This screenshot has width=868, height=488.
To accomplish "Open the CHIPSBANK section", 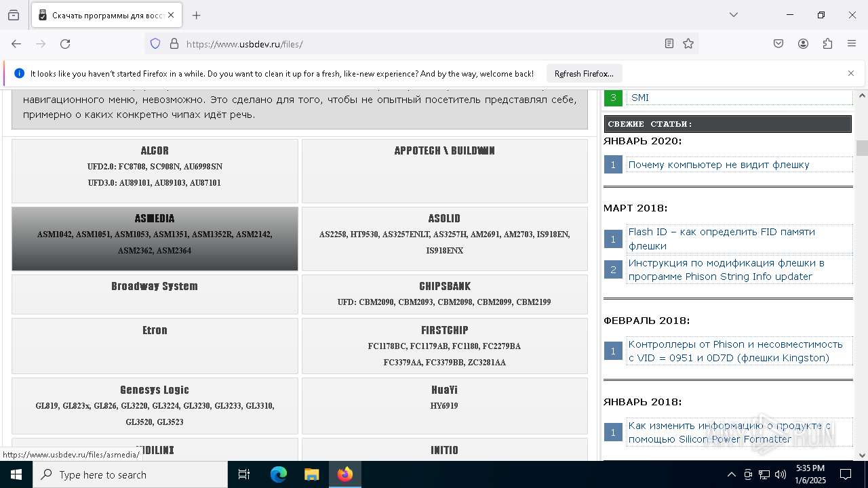I will tap(445, 294).
